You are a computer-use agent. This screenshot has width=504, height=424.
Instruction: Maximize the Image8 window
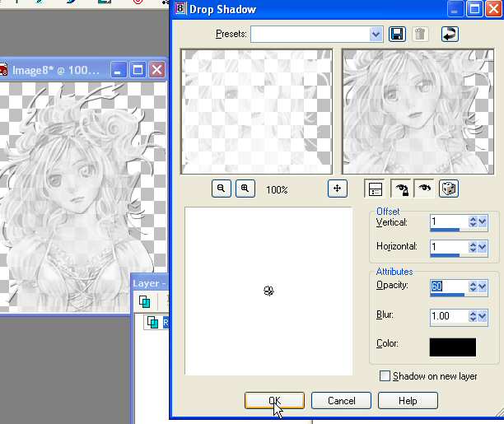pos(138,70)
